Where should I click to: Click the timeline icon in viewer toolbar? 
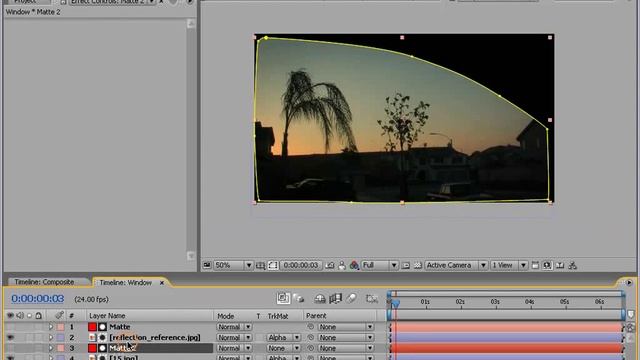point(560,266)
